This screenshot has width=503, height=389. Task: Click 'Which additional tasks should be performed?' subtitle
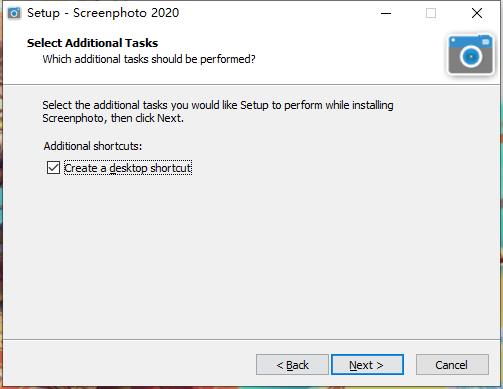pyautogui.click(x=149, y=59)
